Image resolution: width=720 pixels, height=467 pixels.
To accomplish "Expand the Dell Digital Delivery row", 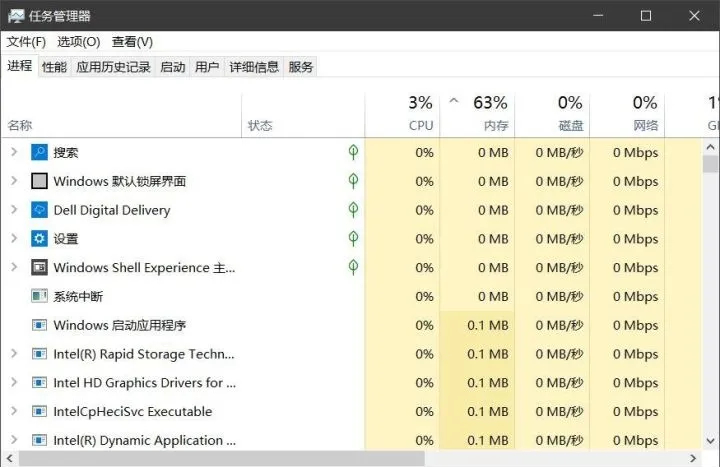I will tap(13, 210).
